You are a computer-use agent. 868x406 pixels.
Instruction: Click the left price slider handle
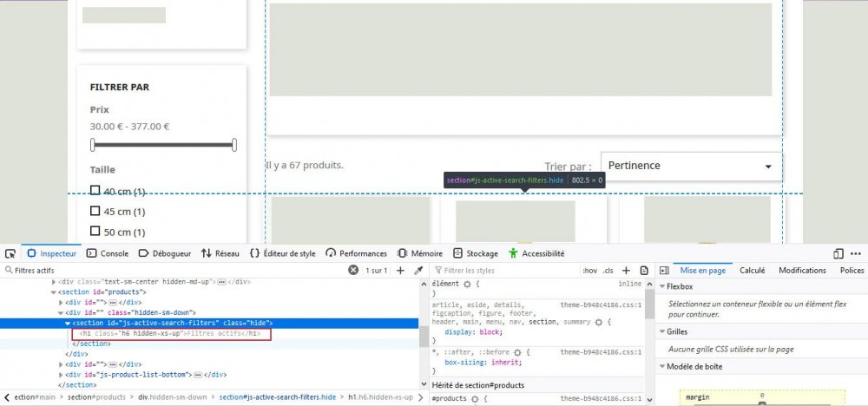click(x=93, y=145)
